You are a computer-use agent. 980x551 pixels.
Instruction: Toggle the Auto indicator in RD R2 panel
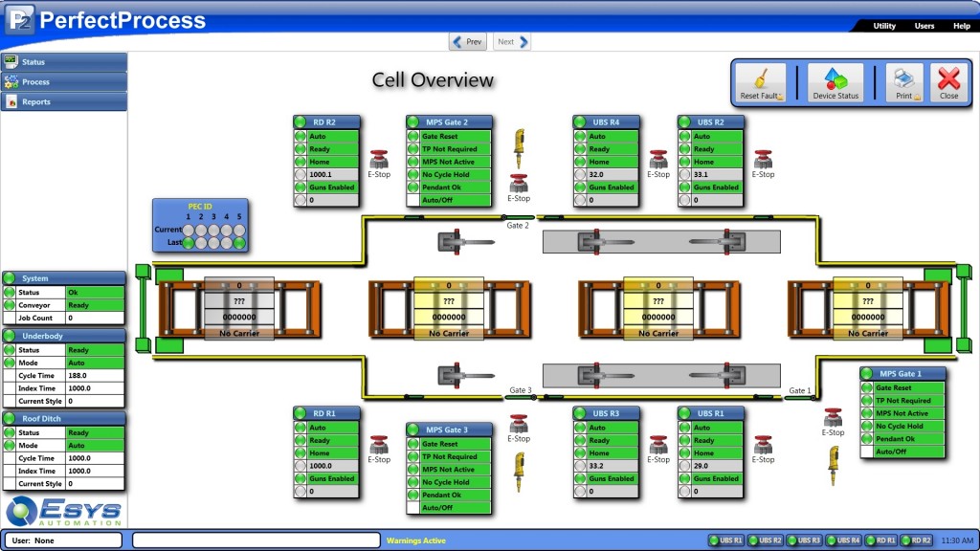(302, 137)
